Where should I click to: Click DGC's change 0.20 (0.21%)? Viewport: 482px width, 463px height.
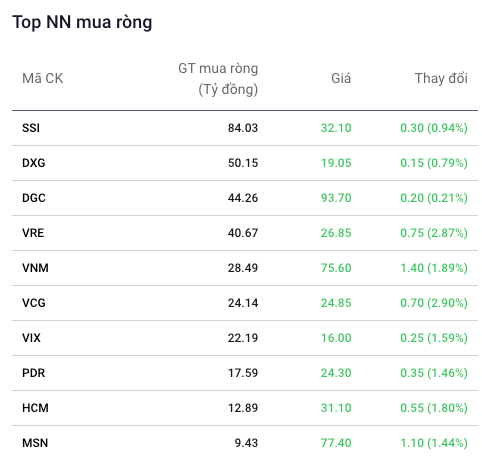coord(434,198)
